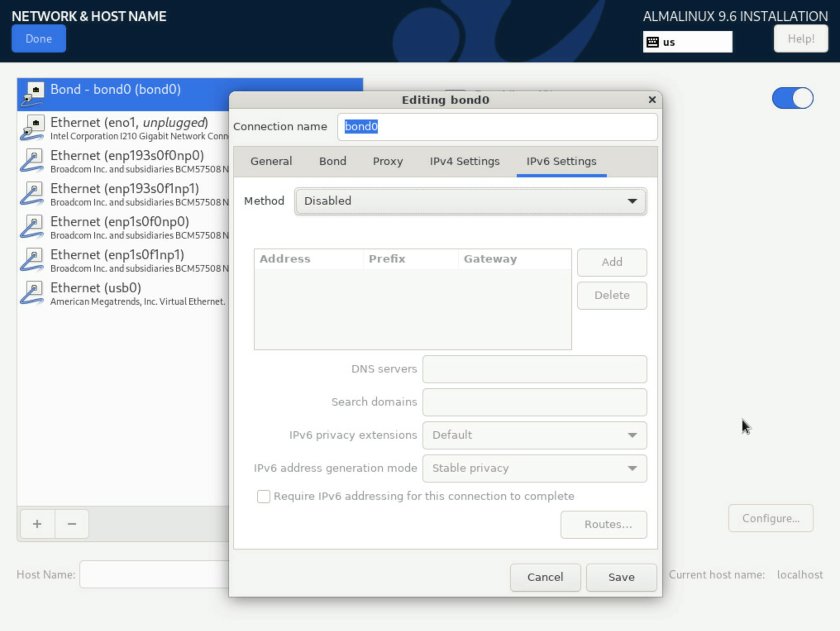The width and height of the screenshot is (840, 631).
Task: Click the Prefix column header
Action: 410,259
